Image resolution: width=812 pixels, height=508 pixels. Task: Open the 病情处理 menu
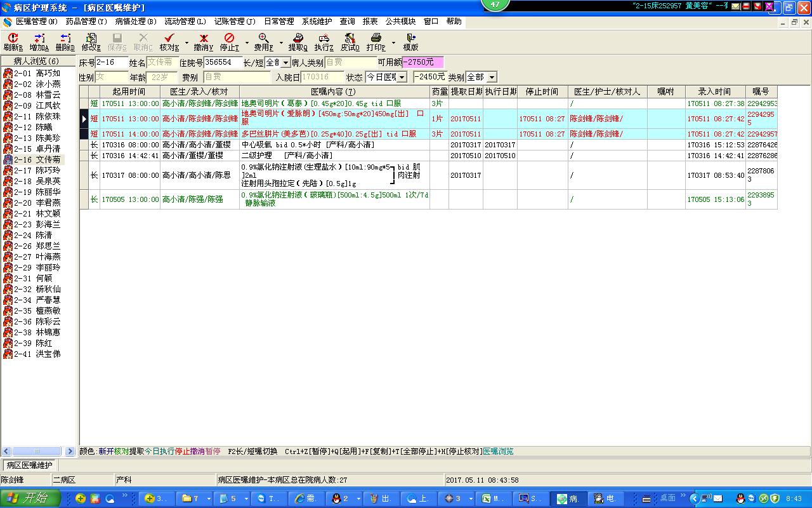tap(136, 22)
